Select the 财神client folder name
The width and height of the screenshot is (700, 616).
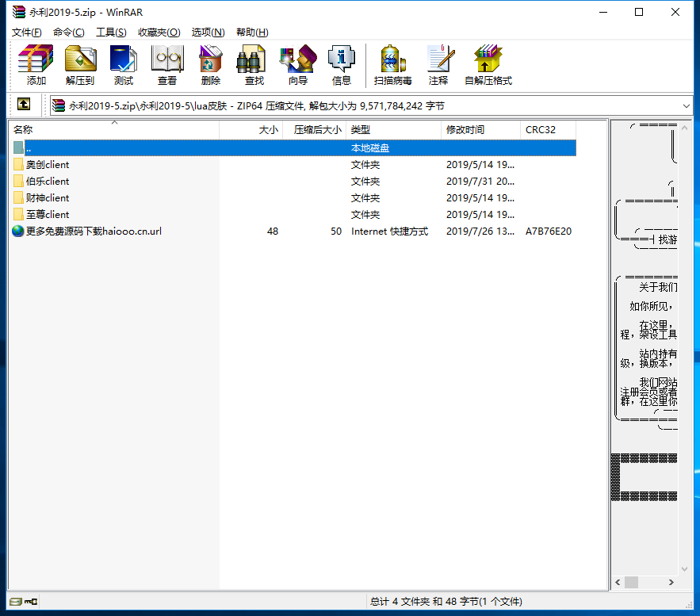point(48,197)
